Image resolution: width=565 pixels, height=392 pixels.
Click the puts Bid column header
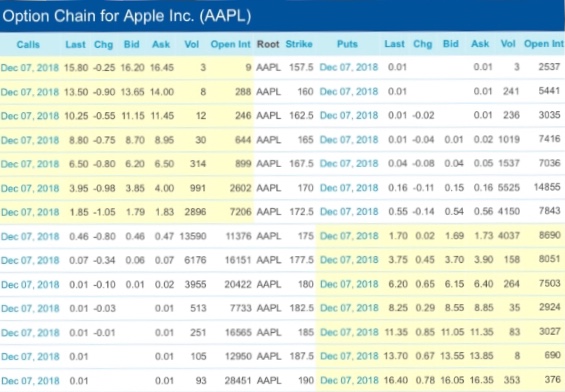click(x=451, y=44)
